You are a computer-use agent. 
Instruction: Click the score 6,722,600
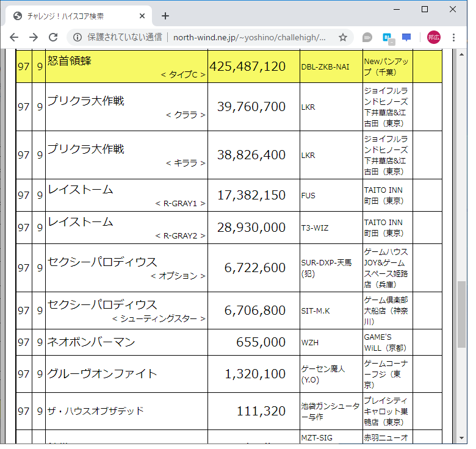click(255, 268)
